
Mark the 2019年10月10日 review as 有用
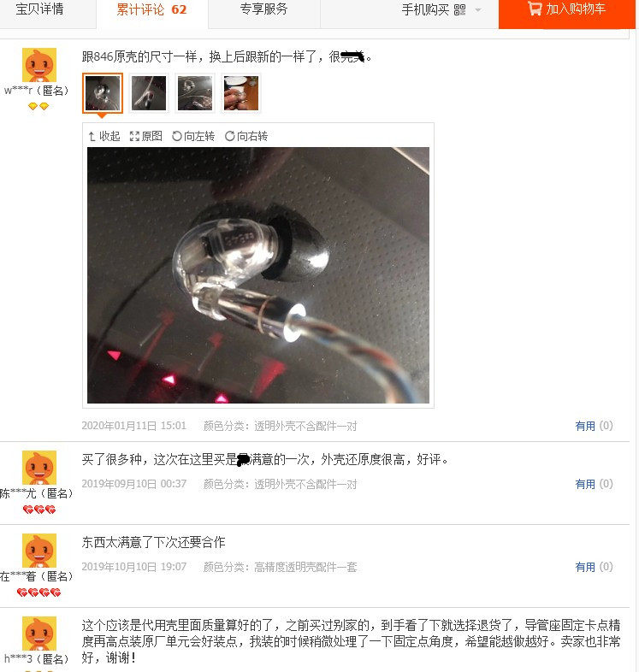pos(594,567)
